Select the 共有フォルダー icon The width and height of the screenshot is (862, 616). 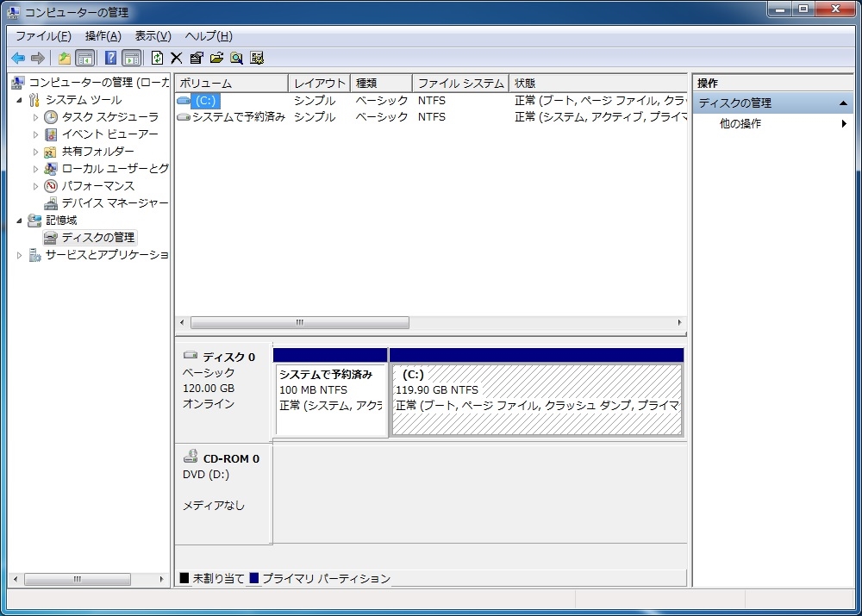click(51, 152)
